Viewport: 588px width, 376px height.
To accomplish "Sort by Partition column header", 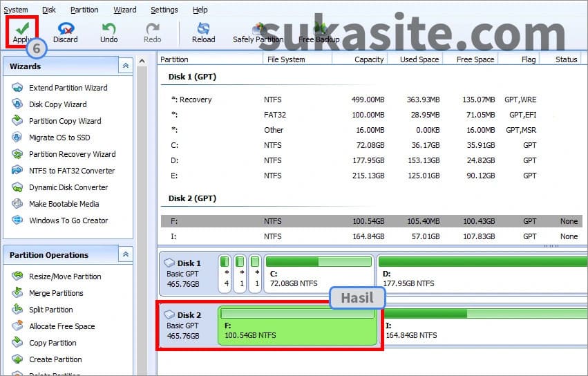I will click(x=210, y=59).
